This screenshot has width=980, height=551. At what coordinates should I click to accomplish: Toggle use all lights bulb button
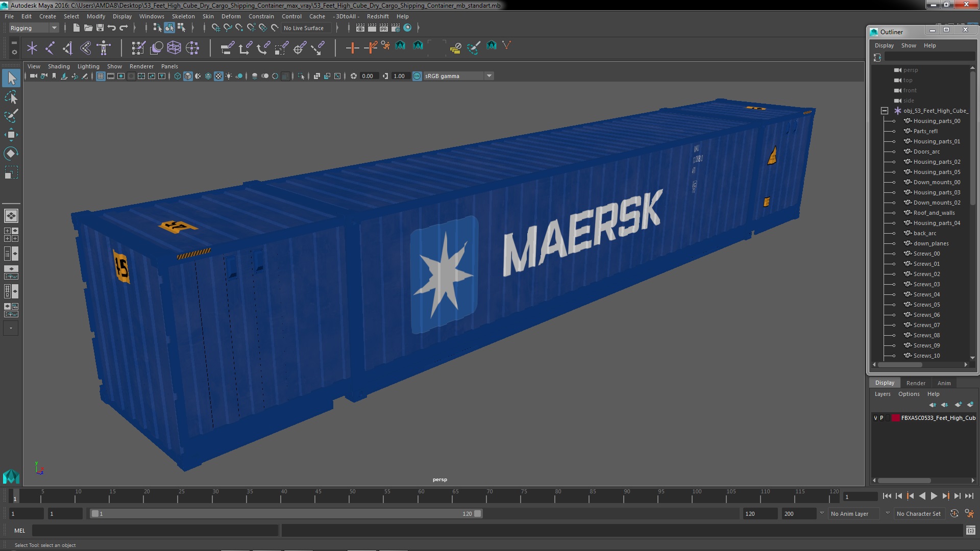229,76
